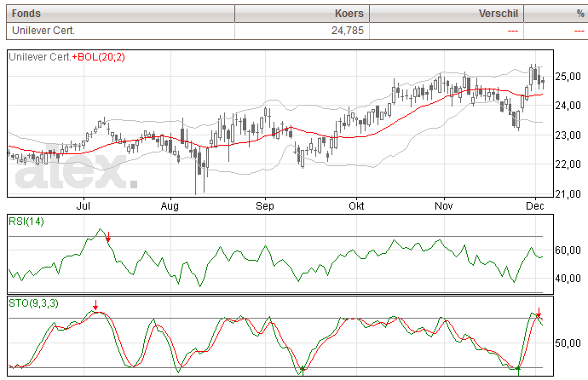Screen dimensions: 588x380
Task: Open the Unilever Cert. fund name
Action: click(43, 31)
